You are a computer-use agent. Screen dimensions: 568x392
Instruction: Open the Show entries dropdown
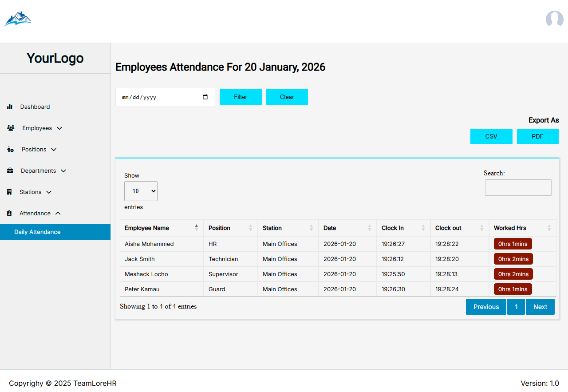(141, 191)
